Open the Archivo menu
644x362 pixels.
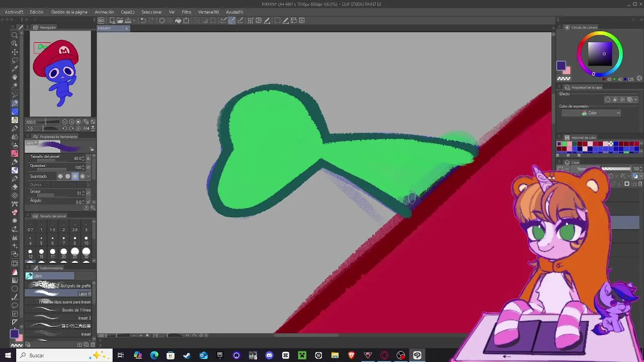pos(14,12)
